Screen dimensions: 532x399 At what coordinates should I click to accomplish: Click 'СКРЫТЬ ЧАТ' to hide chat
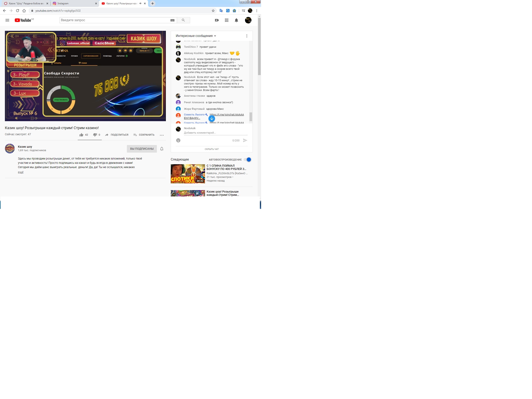212,149
